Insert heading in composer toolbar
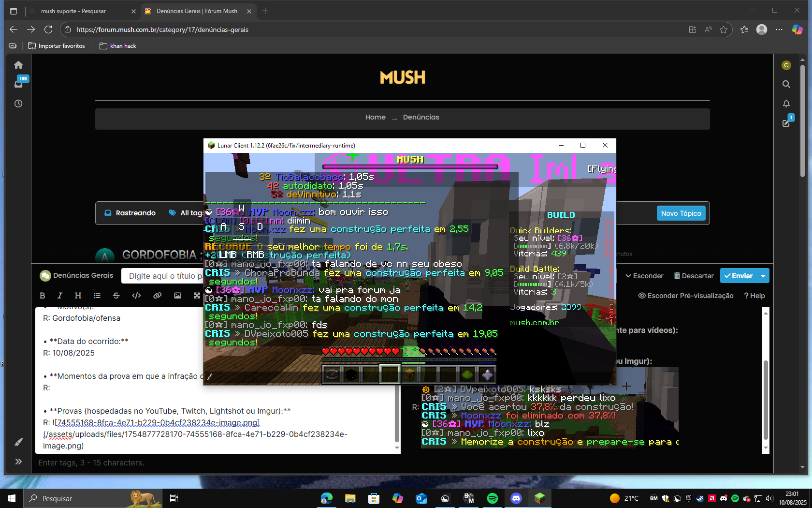Viewport: 812px width, 508px height. (78, 296)
